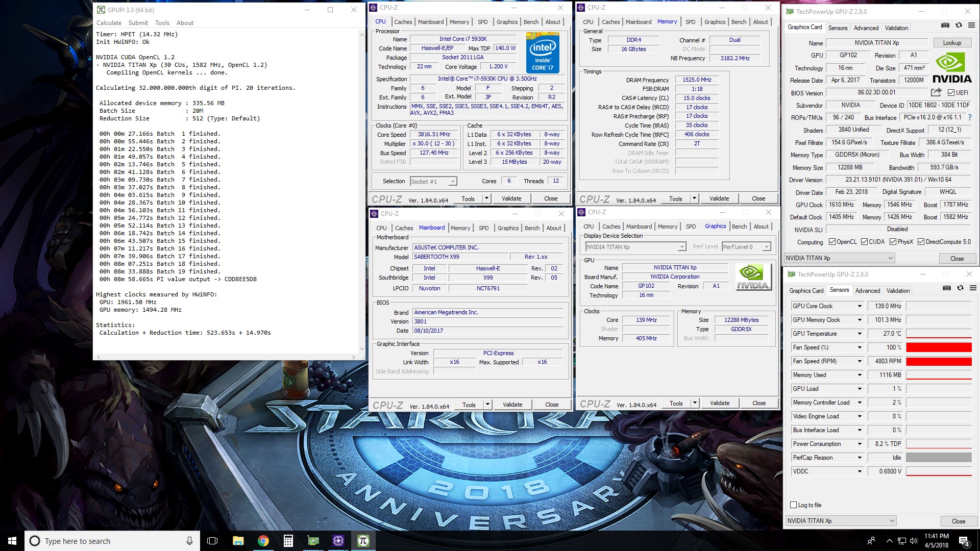Open the Submit menu in GPUPI
This screenshot has height=551, width=980.
click(138, 23)
